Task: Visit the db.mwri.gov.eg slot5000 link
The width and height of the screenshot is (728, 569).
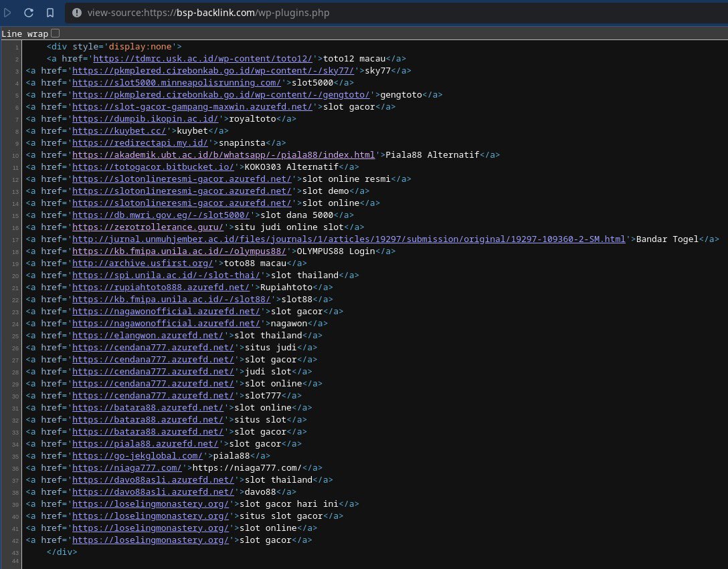Action: coord(161,215)
